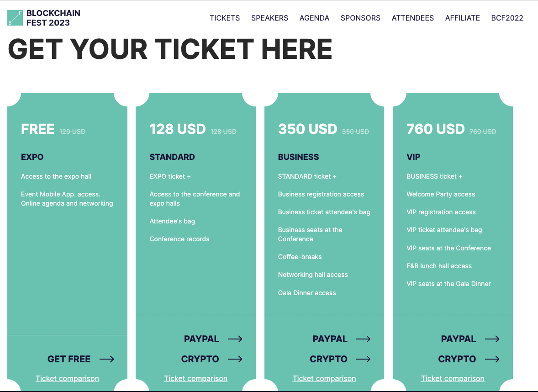Open Ticket comparison under the VIP ticket
538x392 pixels.
[453, 378]
